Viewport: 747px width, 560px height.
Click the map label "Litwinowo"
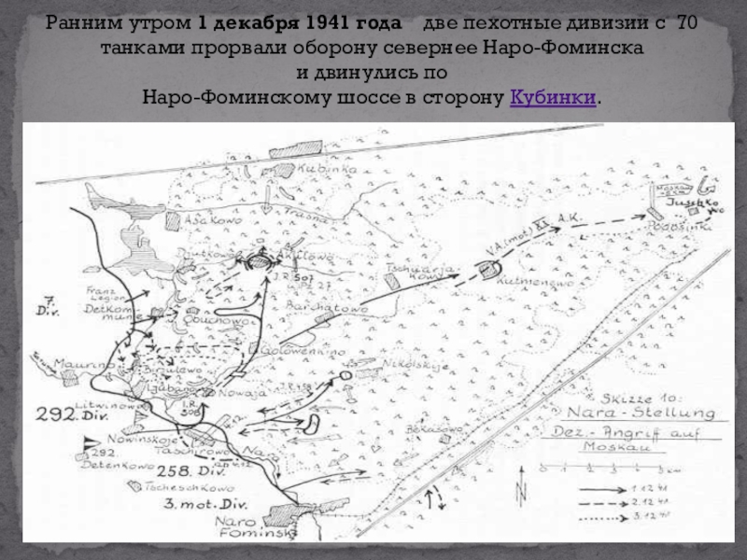110,405
